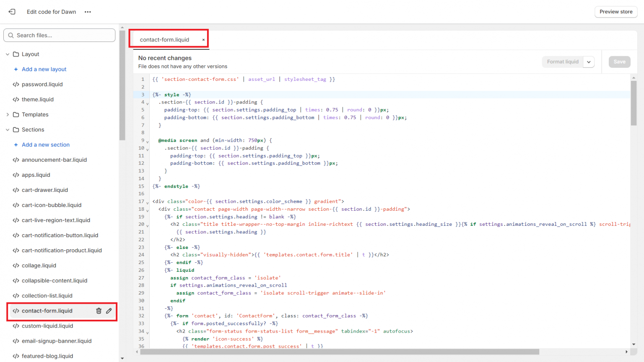
Task: Fold the code block at line 17
Action: pos(148,203)
